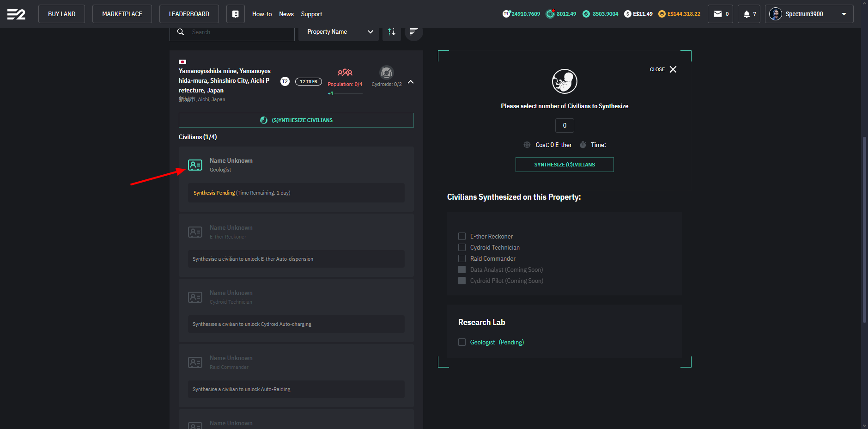Open the mail inbox envelope icon

[718, 14]
